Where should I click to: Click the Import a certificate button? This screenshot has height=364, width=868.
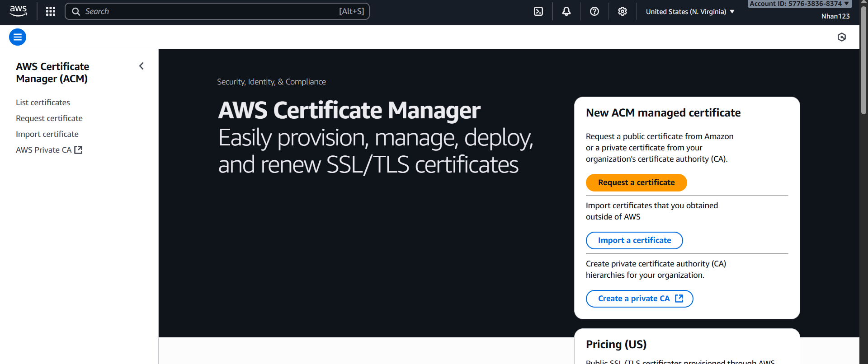pos(634,240)
